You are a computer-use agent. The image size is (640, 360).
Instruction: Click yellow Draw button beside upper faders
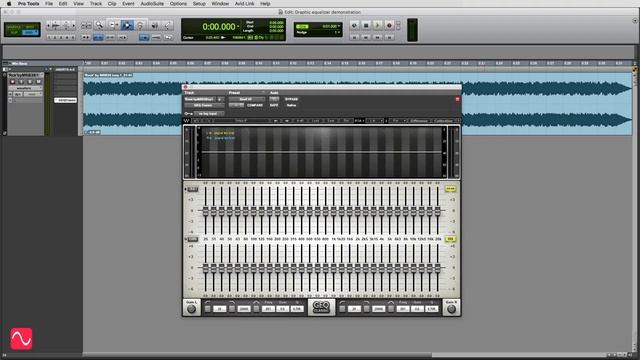450,189
